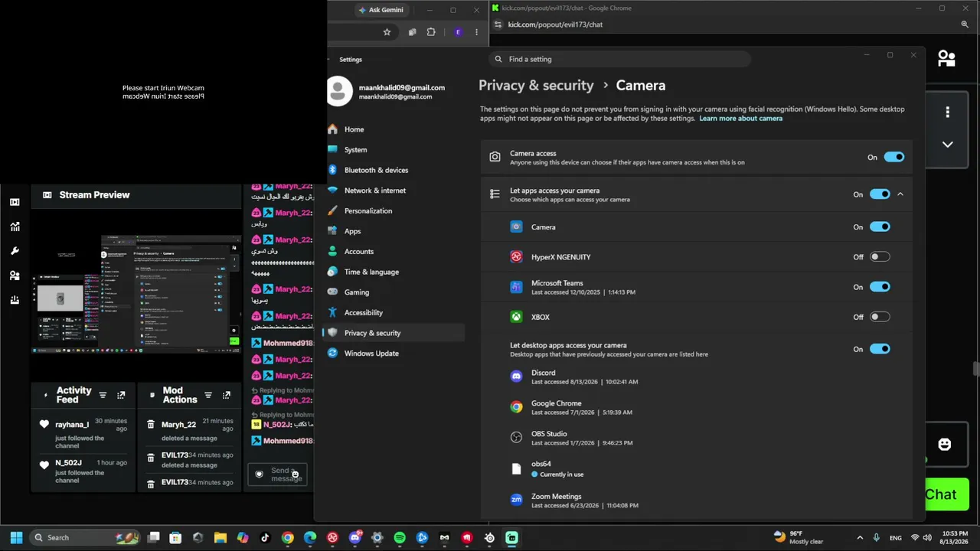The width and height of the screenshot is (980, 551).
Task: Click the Microsoft Teams app icon
Action: tap(517, 287)
